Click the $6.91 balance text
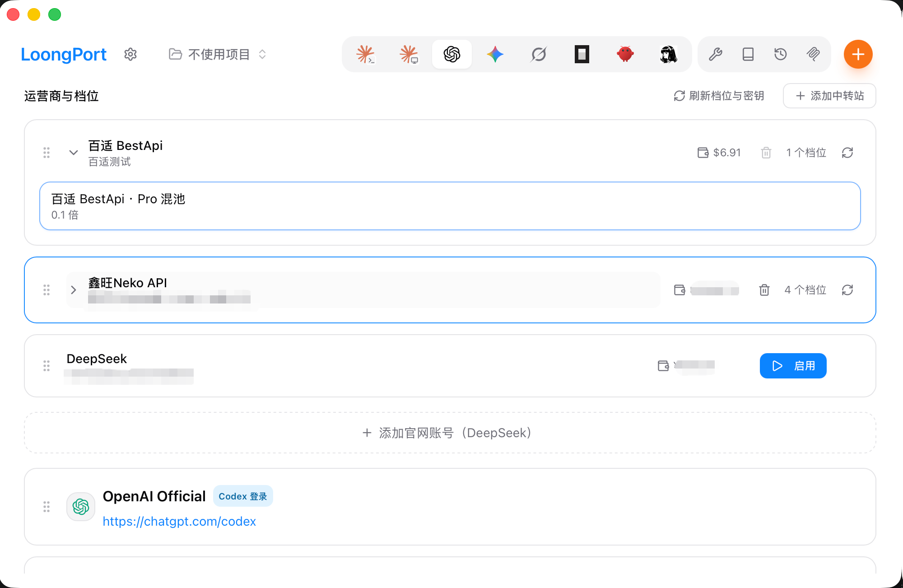 (x=727, y=153)
